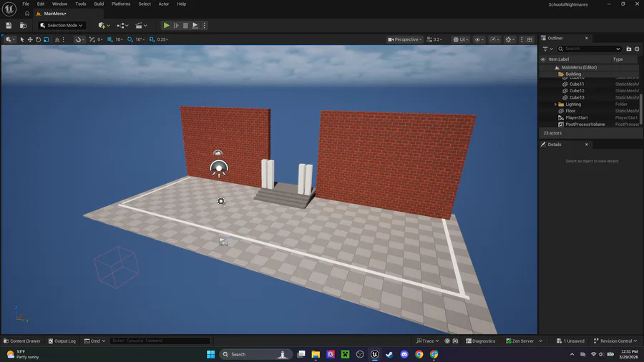Open the Perspective view dropdown

(x=404, y=39)
